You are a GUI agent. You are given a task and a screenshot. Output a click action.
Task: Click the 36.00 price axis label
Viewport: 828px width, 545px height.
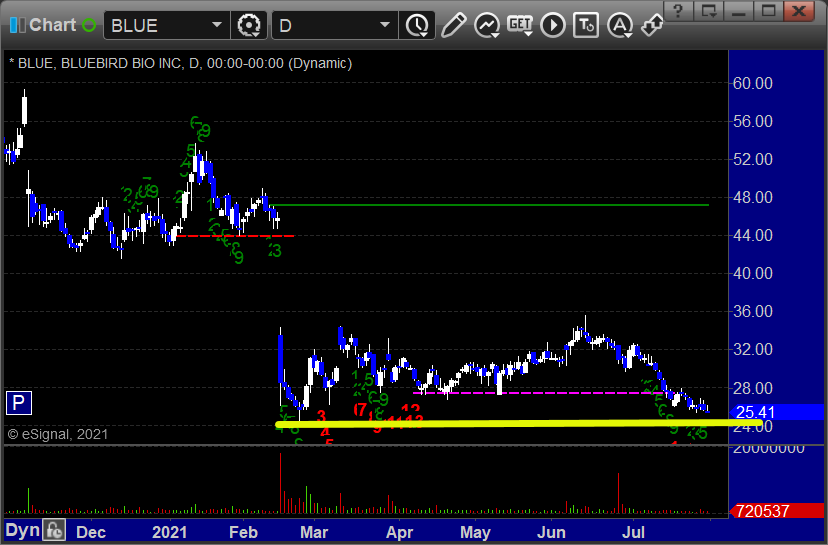(x=752, y=311)
